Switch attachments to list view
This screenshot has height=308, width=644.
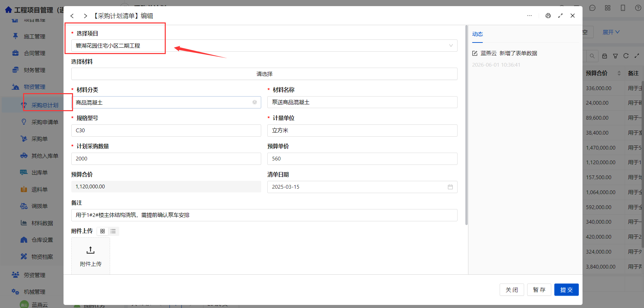(113, 231)
